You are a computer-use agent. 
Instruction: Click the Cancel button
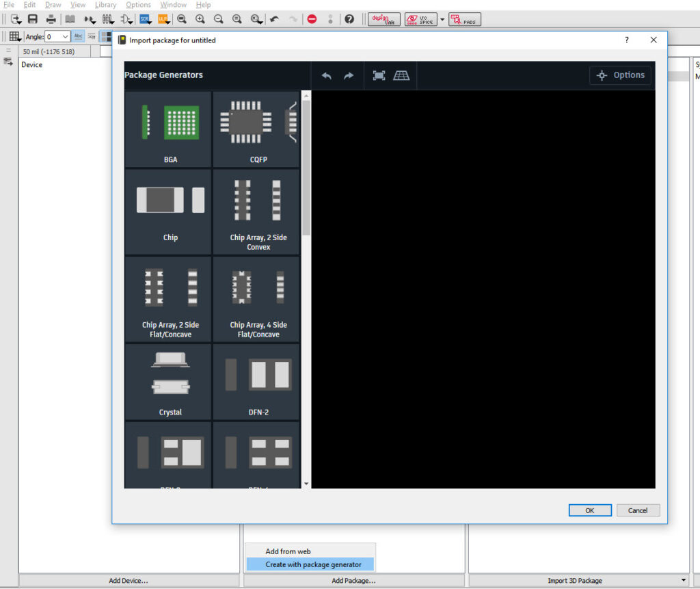(x=638, y=510)
